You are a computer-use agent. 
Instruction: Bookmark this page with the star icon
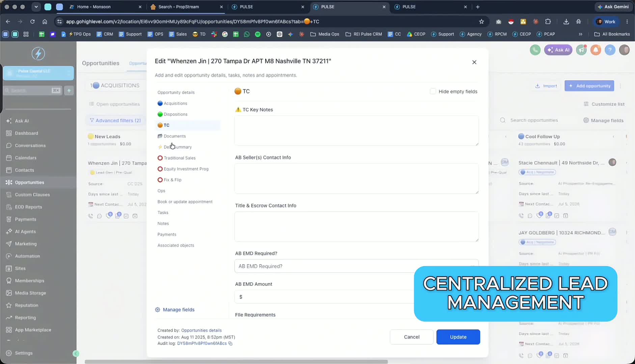click(x=481, y=22)
